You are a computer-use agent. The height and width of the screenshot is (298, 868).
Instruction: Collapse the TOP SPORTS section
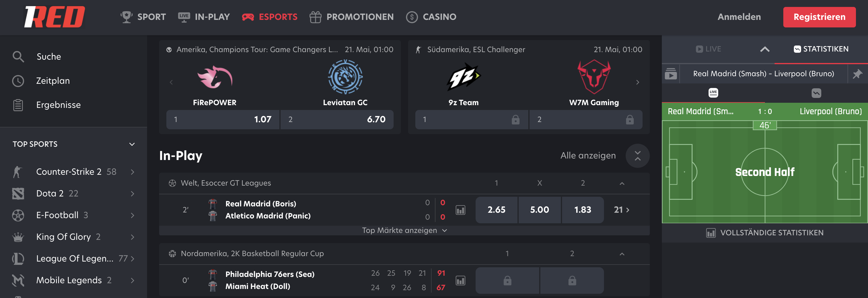point(132,144)
